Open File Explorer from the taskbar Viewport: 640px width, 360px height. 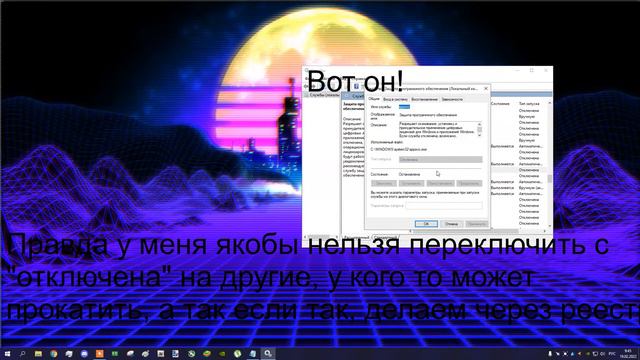[38, 353]
